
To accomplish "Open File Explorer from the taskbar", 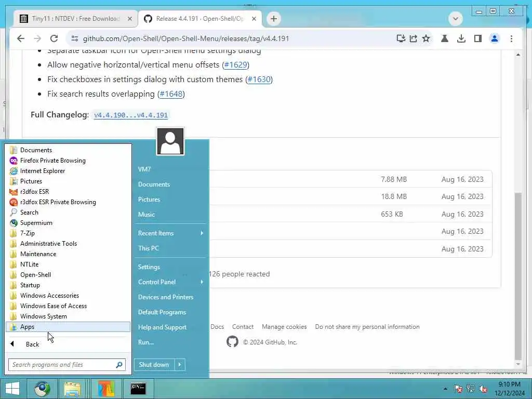I will (x=72, y=389).
